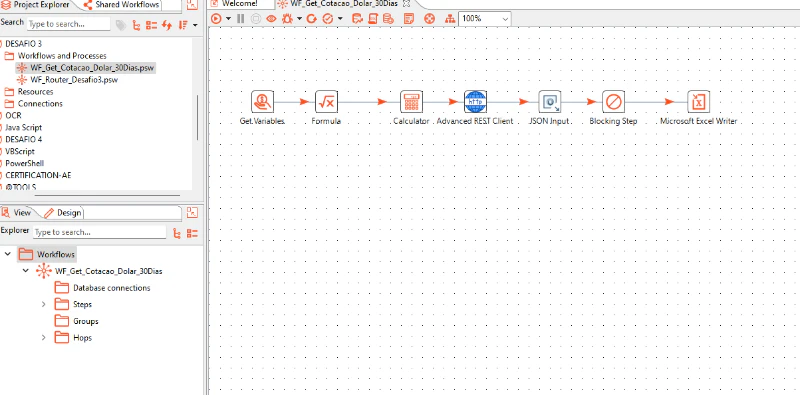Select the Java Script project
The width and height of the screenshot is (800, 395).
(x=22, y=128)
